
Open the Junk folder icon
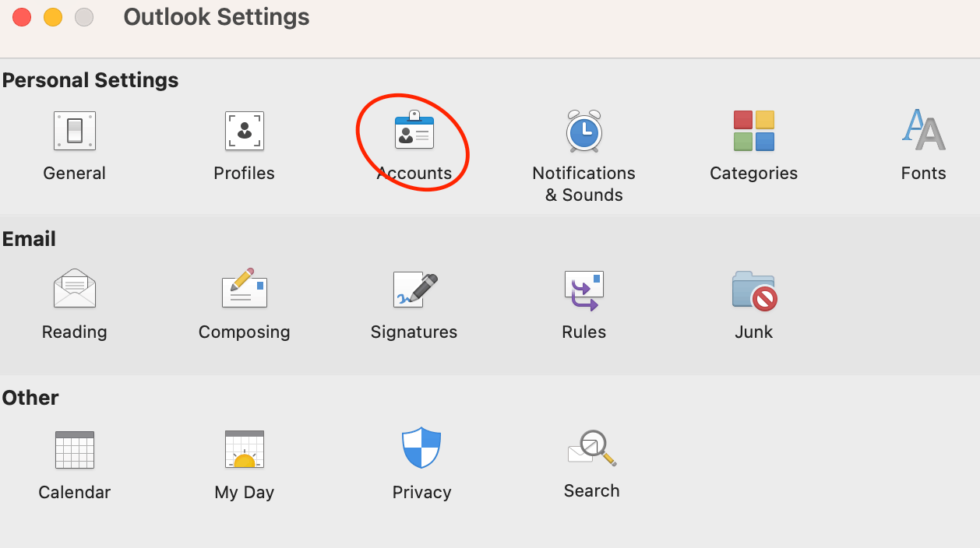[x=754, y=290]
